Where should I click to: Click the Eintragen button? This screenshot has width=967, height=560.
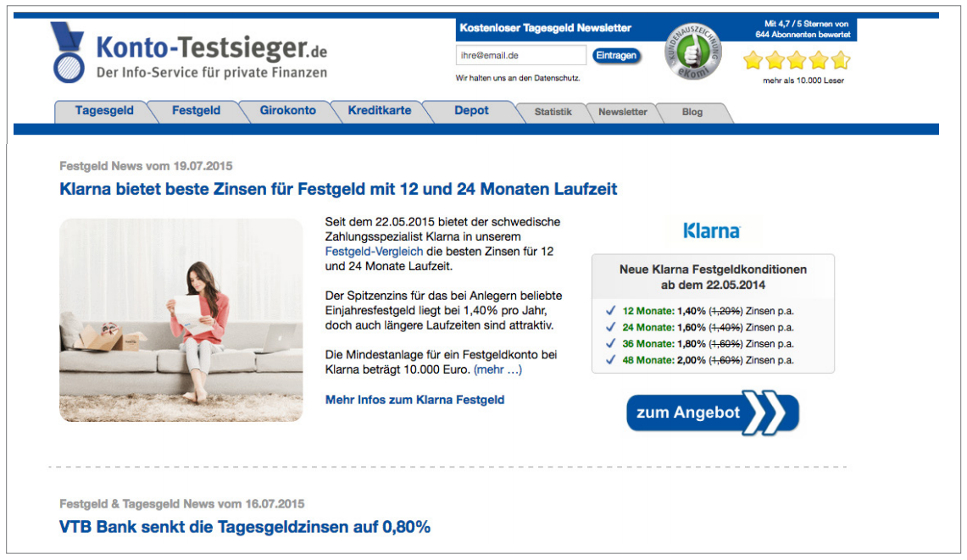pos(616,56)
